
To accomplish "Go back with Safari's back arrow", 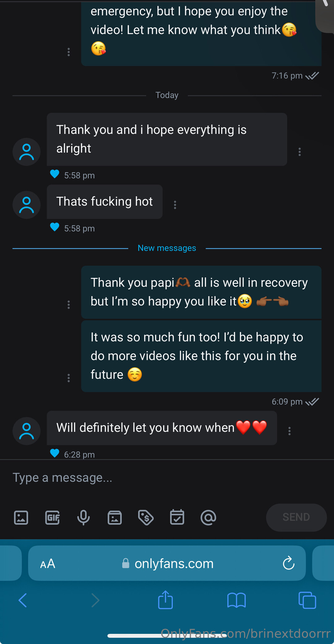I will [x=23, y=600].
